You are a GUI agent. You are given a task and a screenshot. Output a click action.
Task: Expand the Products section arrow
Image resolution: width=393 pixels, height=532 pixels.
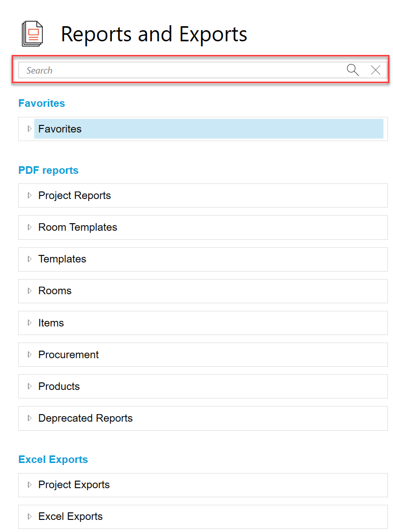click(29, 386)
